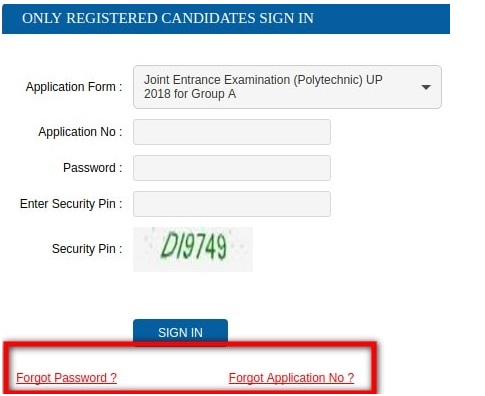
Task: Click the DI9749 captcha image
Action: [x=193, y=249]
